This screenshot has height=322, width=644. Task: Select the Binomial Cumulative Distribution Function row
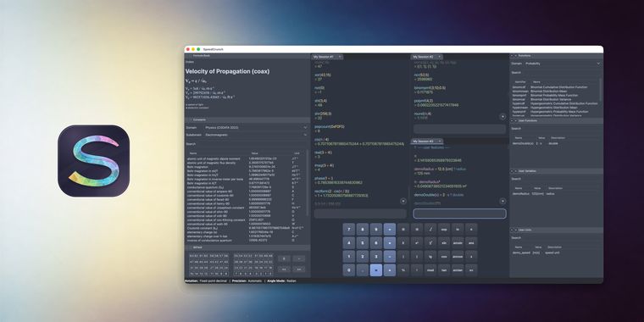point(555,87)
